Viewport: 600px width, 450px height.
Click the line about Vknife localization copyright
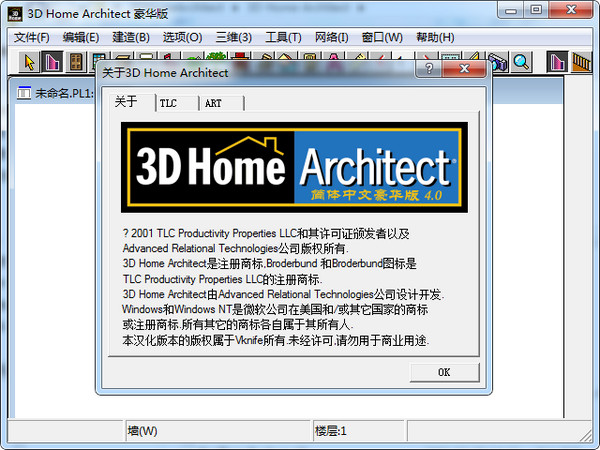click(276, 340)
